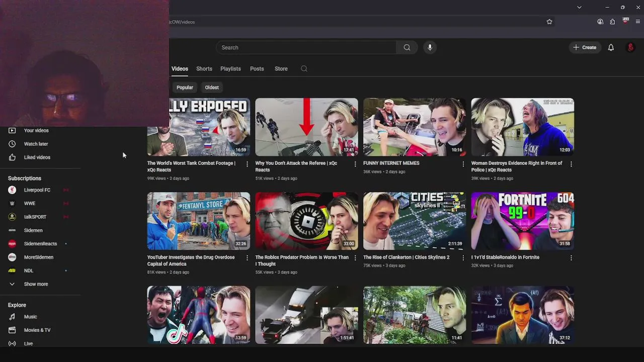644x362 pixels.
Task: Sort videos by Popular
Action: click(x=185, y=87)
